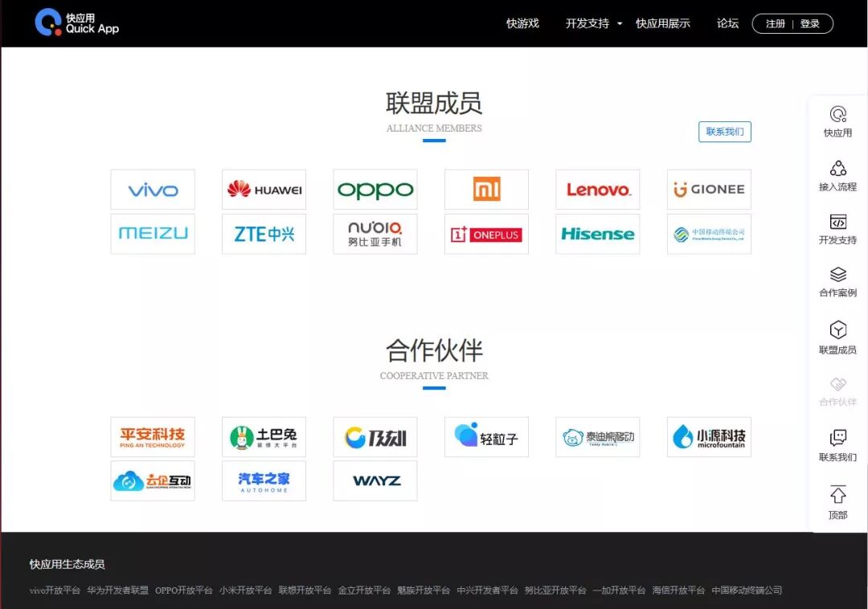The image size is (868, 609).
Task: Click the 联系我们 outlined button under the Alliance Members heading
Action: pyautogui.click(x=725, y=132)
